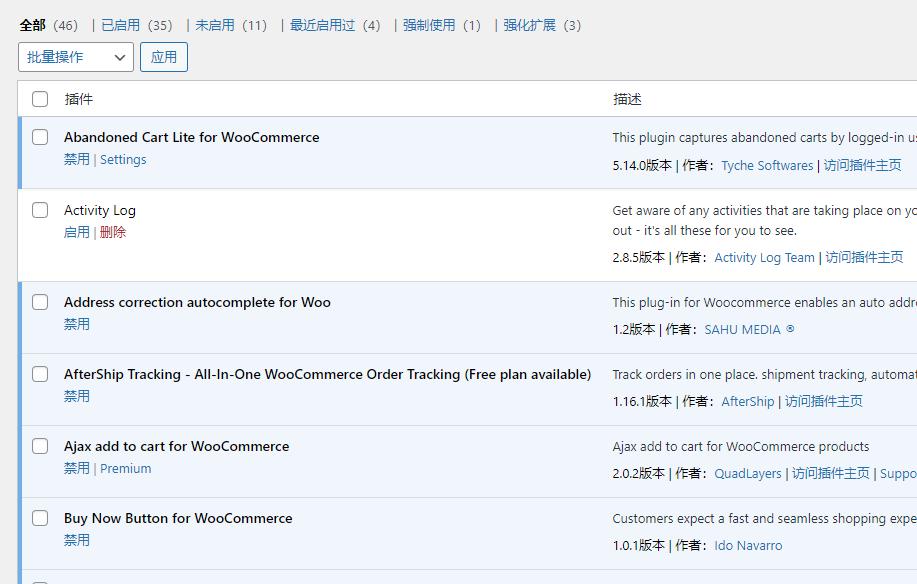Visit the plugin homepage for Abandoned Cart Lite

pyautogui.click(x=863, y=165)
